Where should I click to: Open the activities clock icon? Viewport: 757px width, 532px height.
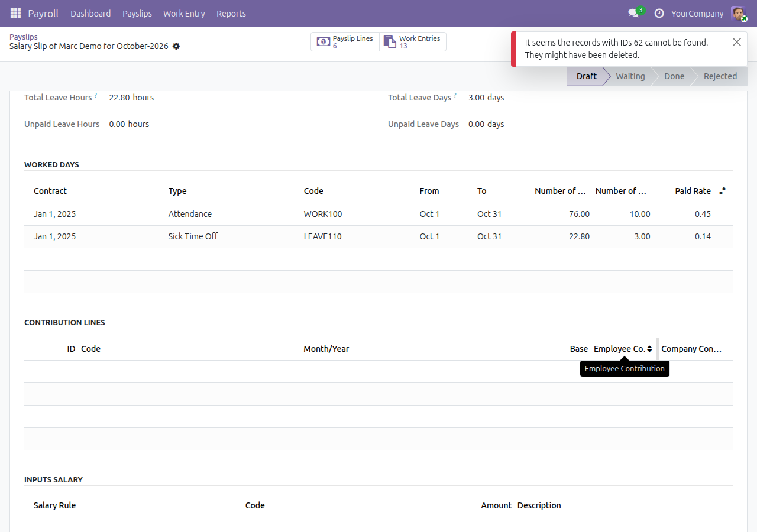pos(659,13)
